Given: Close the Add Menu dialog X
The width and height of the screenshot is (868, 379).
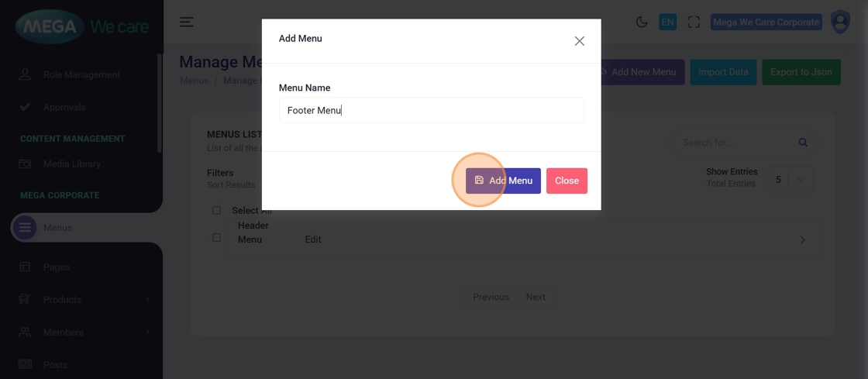Looking at the screenshot, I should [579, 41].
